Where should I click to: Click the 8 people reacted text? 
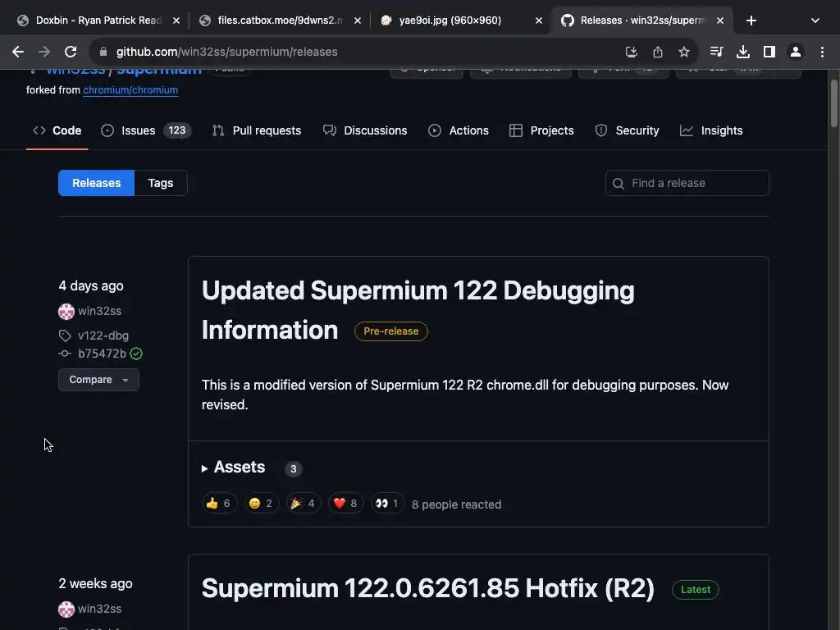tap(456, 504)
